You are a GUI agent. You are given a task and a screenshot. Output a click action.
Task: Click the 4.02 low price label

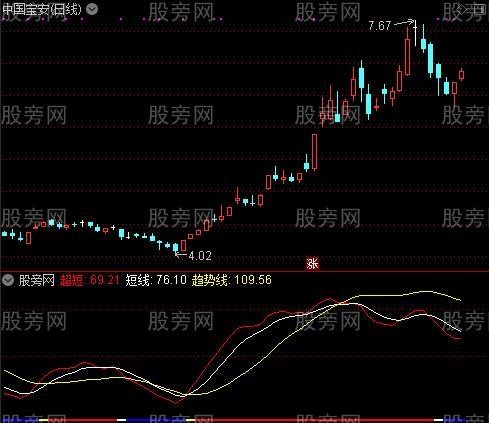click(200, 256)
